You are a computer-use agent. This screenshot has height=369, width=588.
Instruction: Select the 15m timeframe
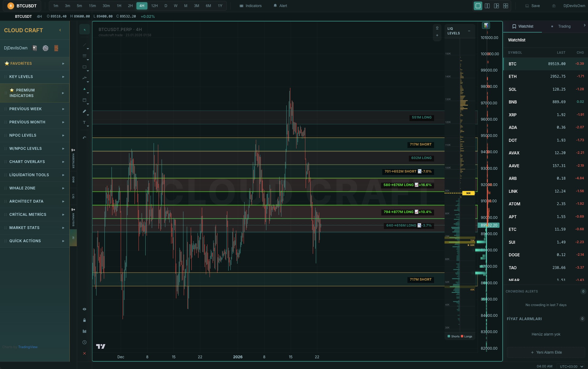[x=92, y=6]
